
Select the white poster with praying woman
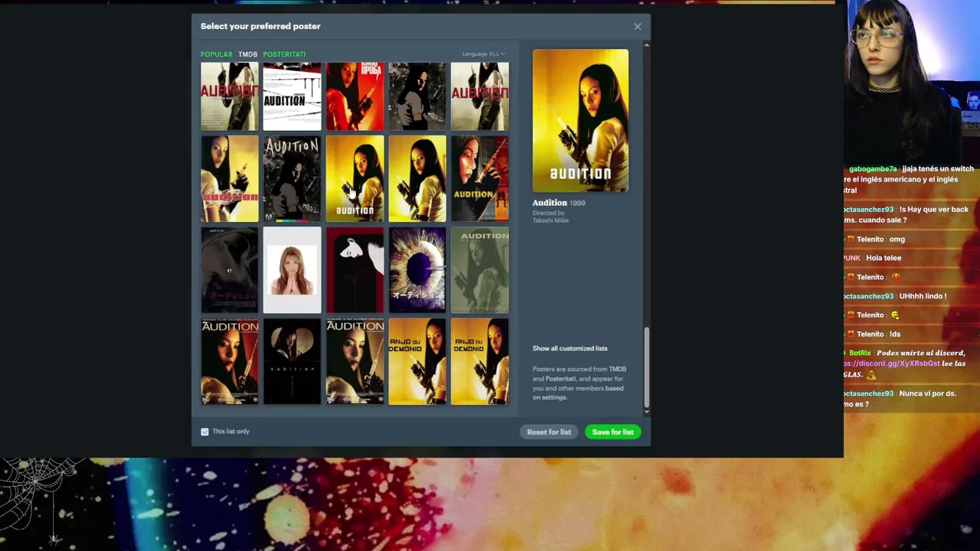pos(292,270)
